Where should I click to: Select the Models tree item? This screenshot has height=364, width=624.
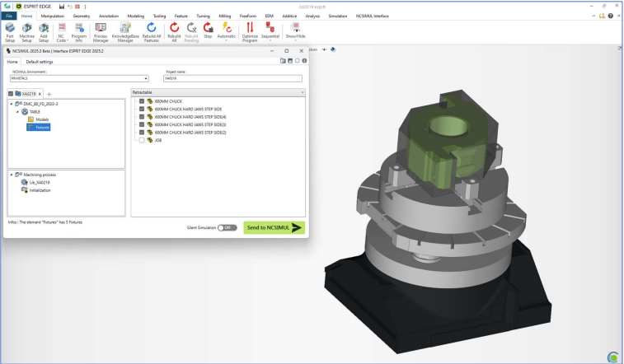coord(39,119)
